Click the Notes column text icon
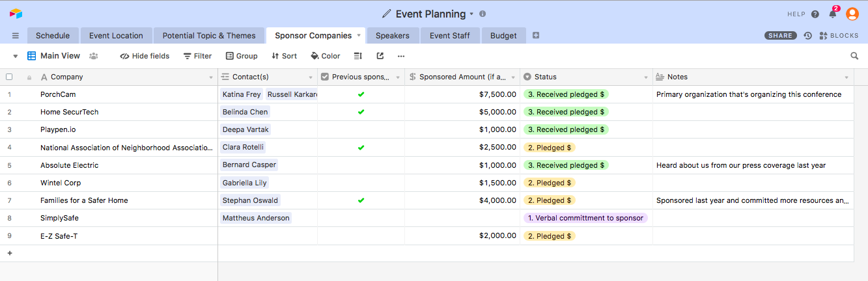Image resolution: width=868 pixels, height=281 pixels. pos(660,77)
